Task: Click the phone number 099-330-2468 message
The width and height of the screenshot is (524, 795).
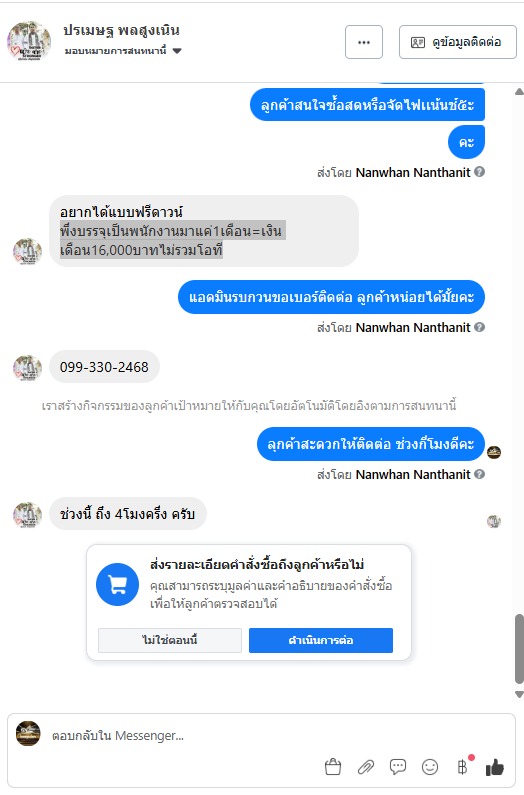Action: click(104, 367)
